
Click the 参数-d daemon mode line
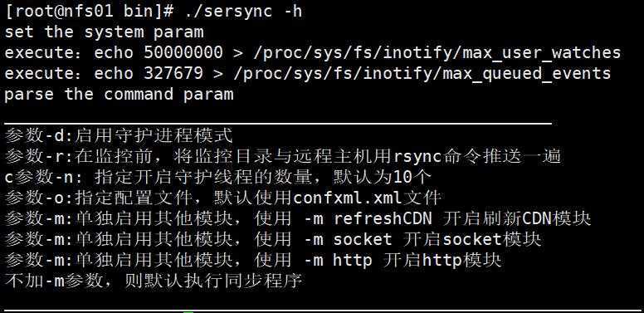click(119, 135)
